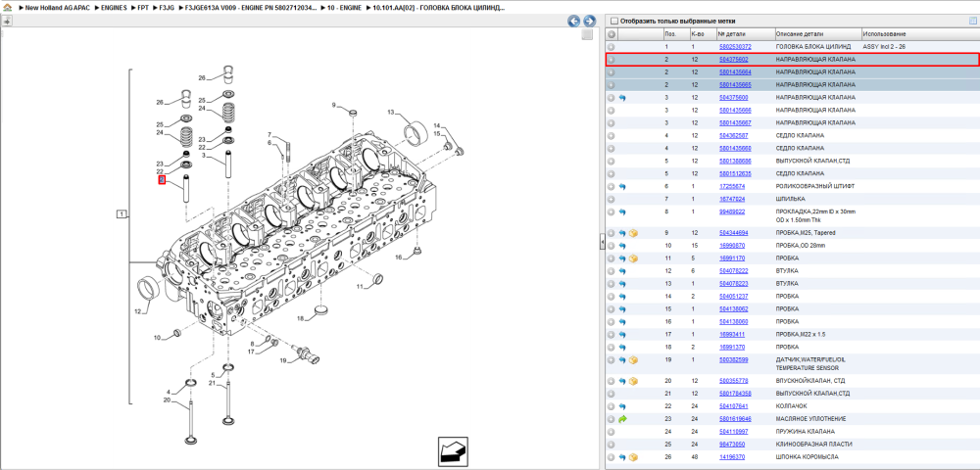This screenshot has width=980, height=470.
Task: Click the 'Использование' column header
Action: pos(919,33)
